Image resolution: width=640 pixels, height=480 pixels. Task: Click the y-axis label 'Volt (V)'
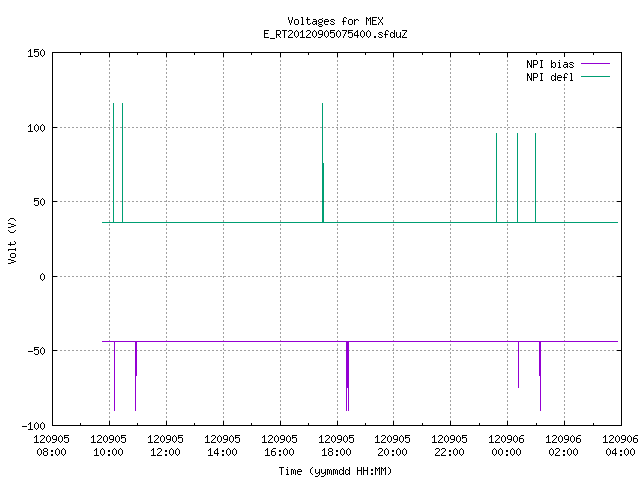coord(12,240)
